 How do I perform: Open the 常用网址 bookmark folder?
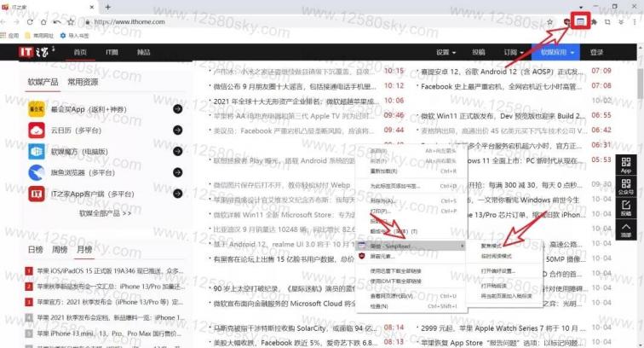pos(39,36)
